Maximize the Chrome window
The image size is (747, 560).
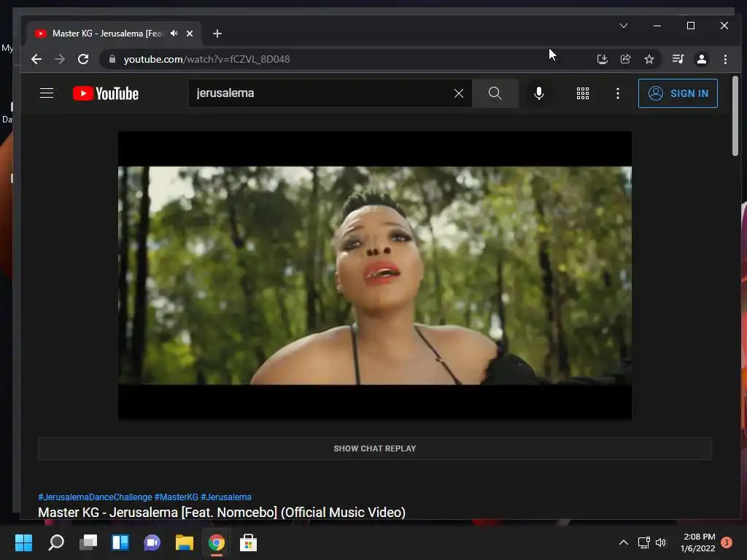(691, 26)
